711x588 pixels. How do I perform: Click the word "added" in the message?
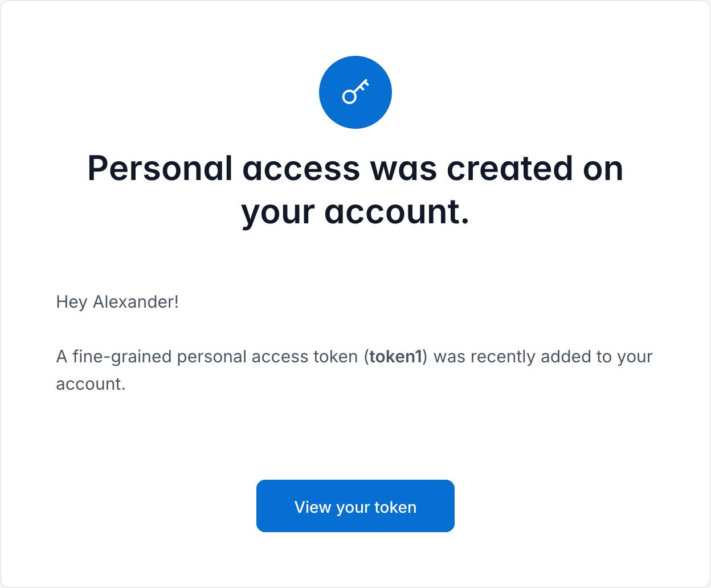coord(566,357)
